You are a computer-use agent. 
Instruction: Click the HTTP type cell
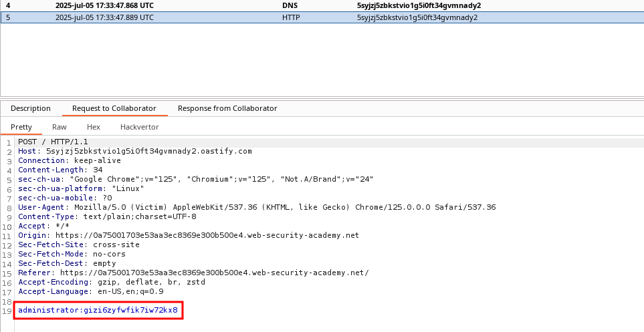pyautogui.click(x=291, y=17)
